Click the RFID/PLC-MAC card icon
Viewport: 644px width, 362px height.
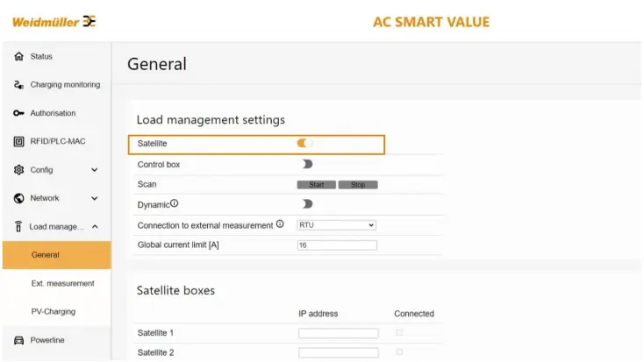click(x=18, y=142)
